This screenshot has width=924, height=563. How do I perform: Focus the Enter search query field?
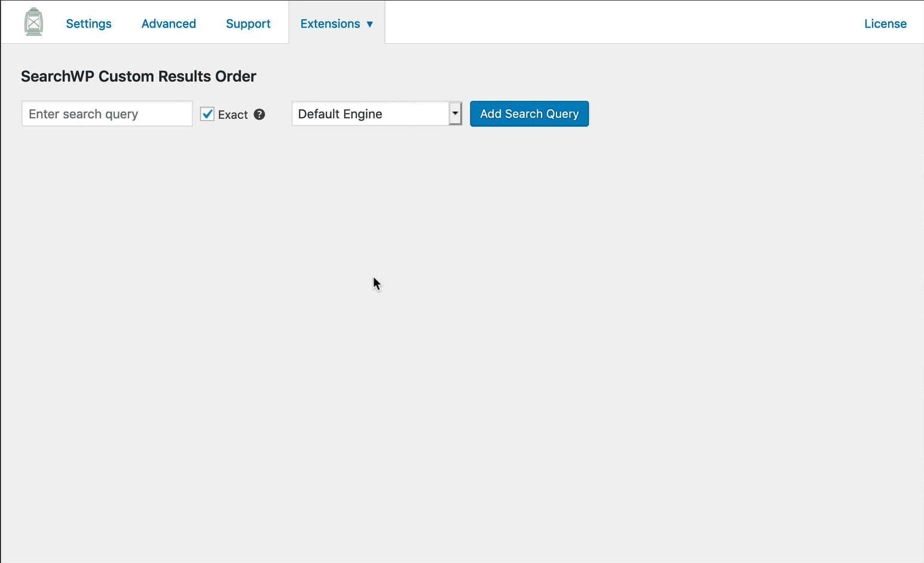click(107, 114)
